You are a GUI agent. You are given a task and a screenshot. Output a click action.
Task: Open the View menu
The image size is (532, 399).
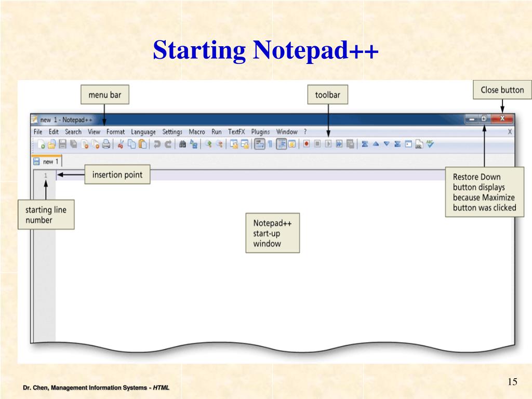click(x=94, y=131)
